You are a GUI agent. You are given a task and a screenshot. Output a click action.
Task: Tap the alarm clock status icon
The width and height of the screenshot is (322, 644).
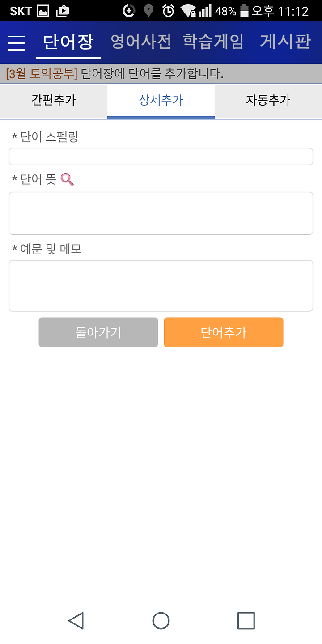coord(168,11)
